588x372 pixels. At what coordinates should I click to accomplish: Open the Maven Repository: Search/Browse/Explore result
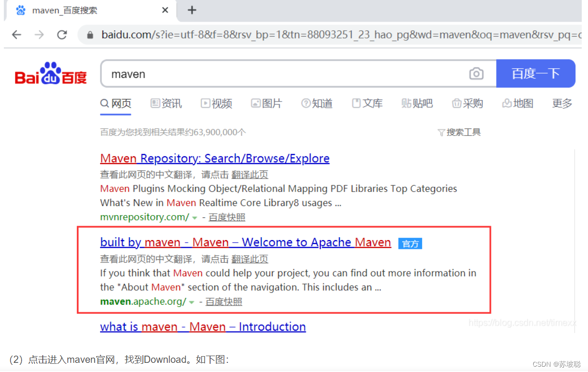point(215,158)
